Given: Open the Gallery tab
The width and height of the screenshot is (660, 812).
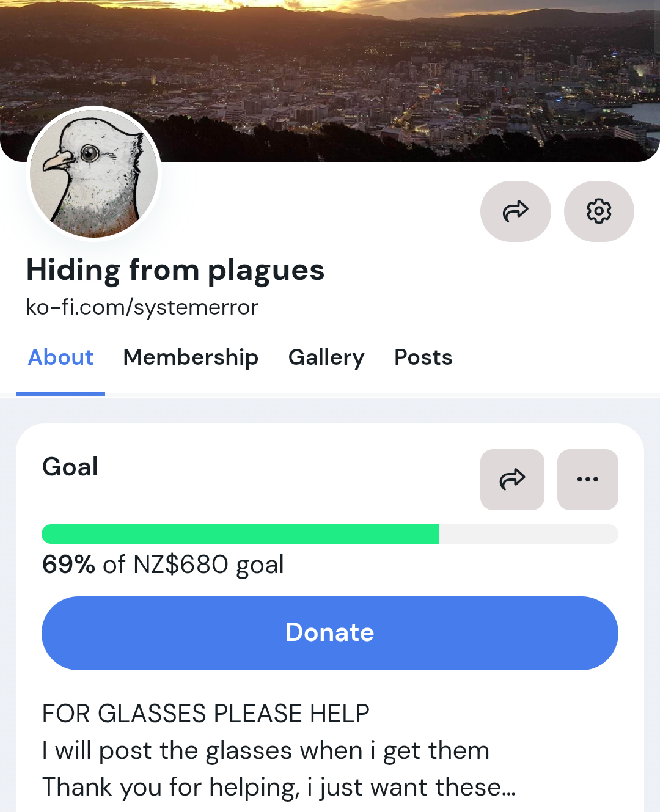Looking at the screenshot, I should pyautogui.click(x=326, y=357).
